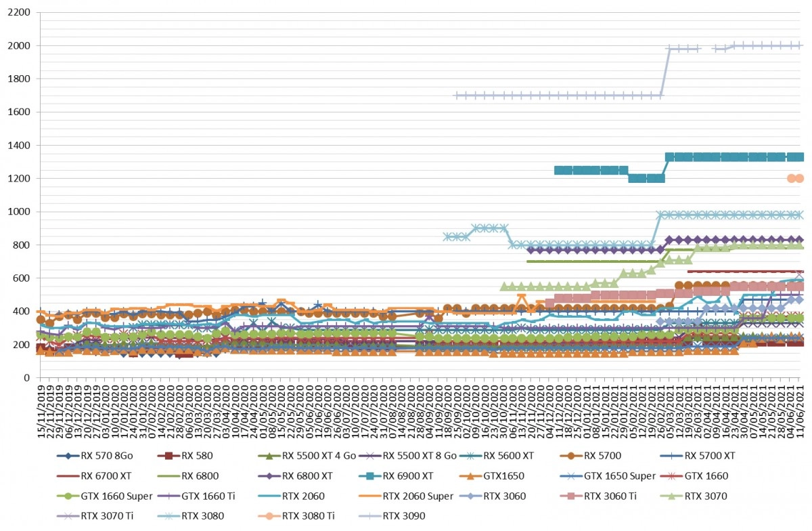Select the 2000 y-axis label
The width and height of the screenshot is (812, 531).
[20, 45]
